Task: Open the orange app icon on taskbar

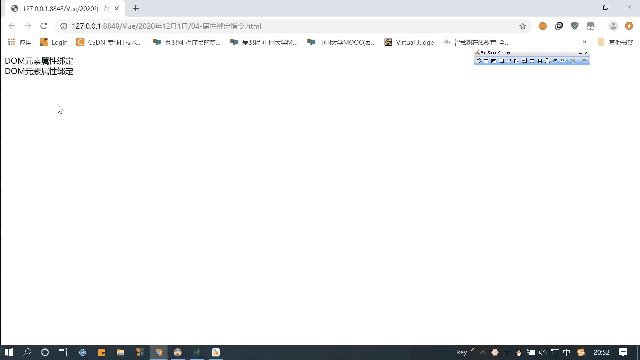Action: (102, 352)
